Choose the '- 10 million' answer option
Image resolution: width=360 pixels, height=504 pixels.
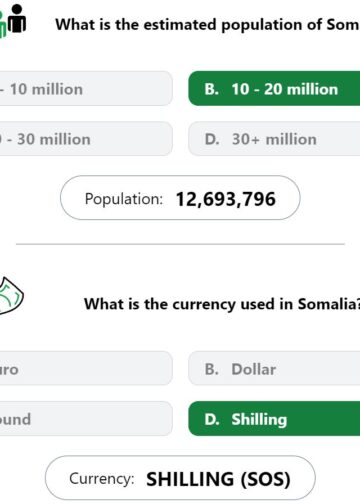pyautogui.click(x=86, y=89)
